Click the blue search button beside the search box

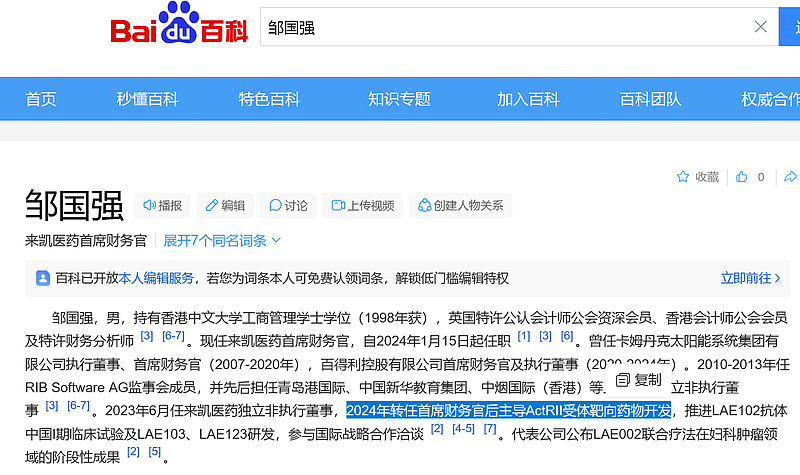[790, 27]
